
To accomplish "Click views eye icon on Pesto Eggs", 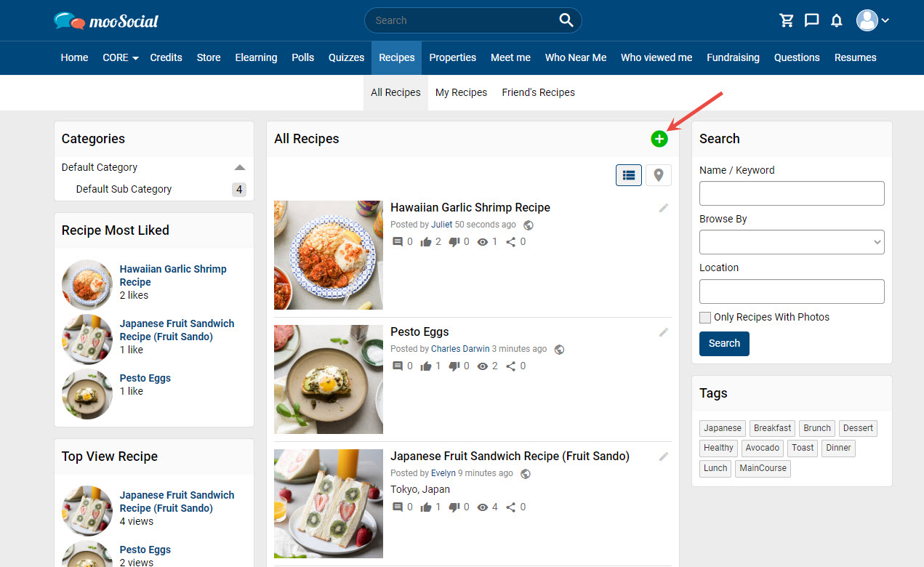I will [x=482, y=366].
